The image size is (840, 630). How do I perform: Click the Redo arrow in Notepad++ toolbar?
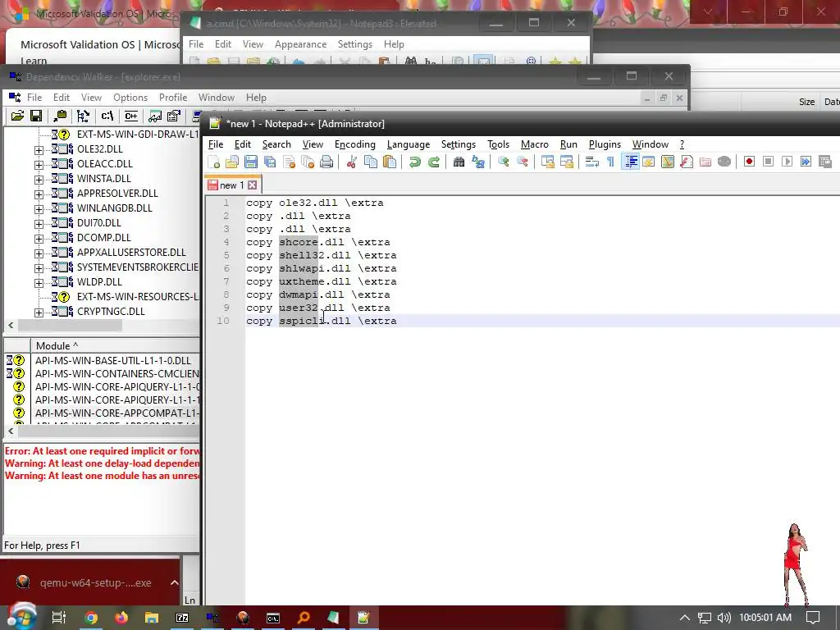[x=433, y=162]
